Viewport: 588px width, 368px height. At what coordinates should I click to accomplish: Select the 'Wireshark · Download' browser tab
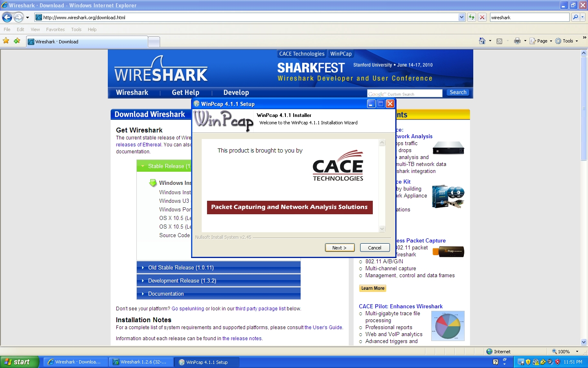87,41
